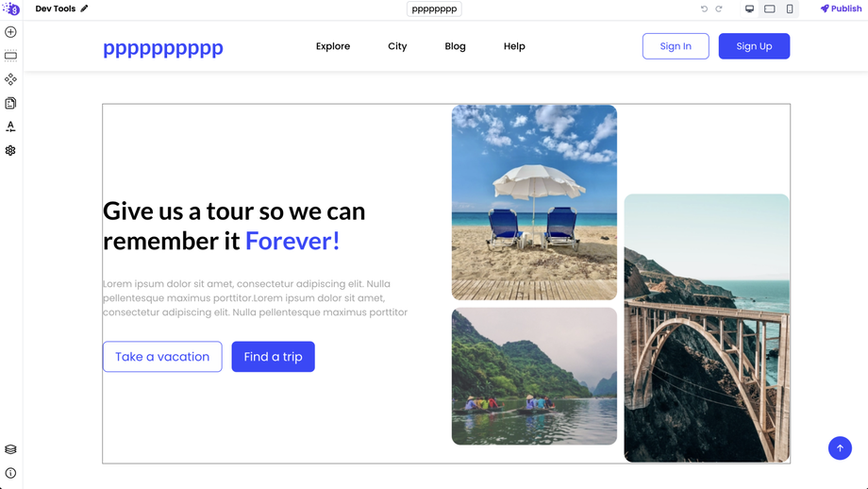
Task: Open the sections layout icon in sidebar
Action: click(x=10, y=56)
